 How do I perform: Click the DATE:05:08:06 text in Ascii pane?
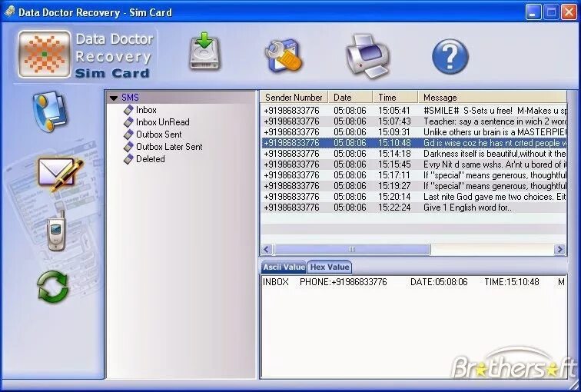click(439, 282)
